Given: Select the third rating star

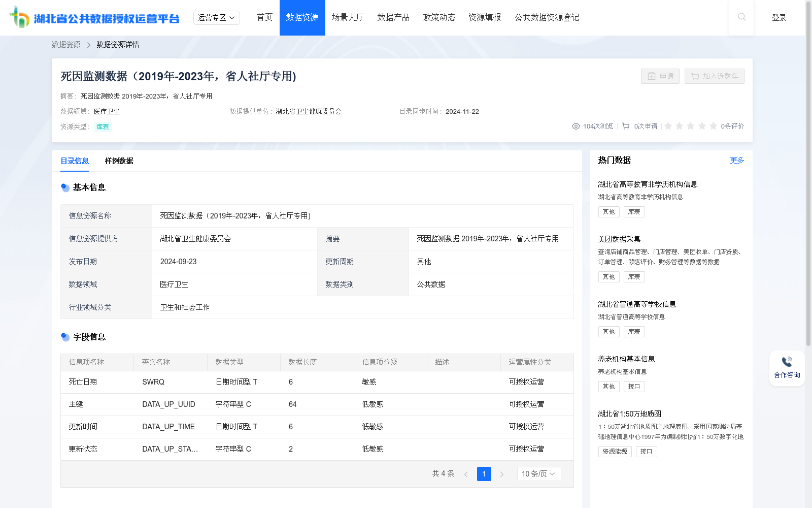Looking at the screenshot, I should click(691, 126).
